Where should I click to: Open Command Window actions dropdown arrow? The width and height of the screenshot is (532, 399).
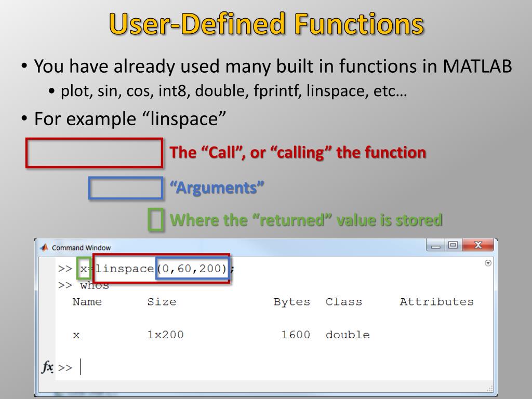[488, 263]
